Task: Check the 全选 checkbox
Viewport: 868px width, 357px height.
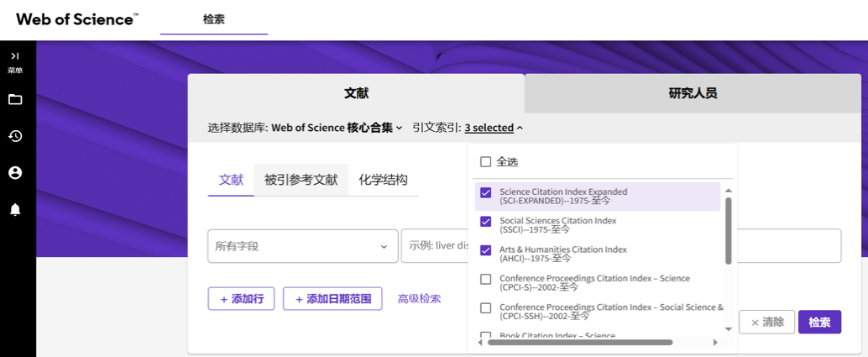Action: click(485, 162)
